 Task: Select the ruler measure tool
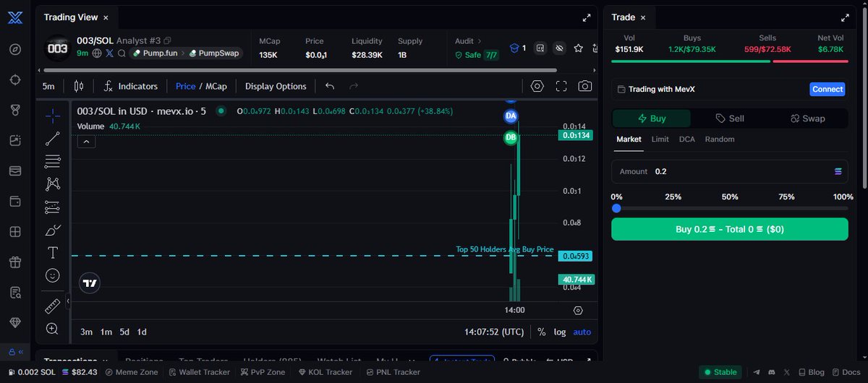tap(52, 306)
